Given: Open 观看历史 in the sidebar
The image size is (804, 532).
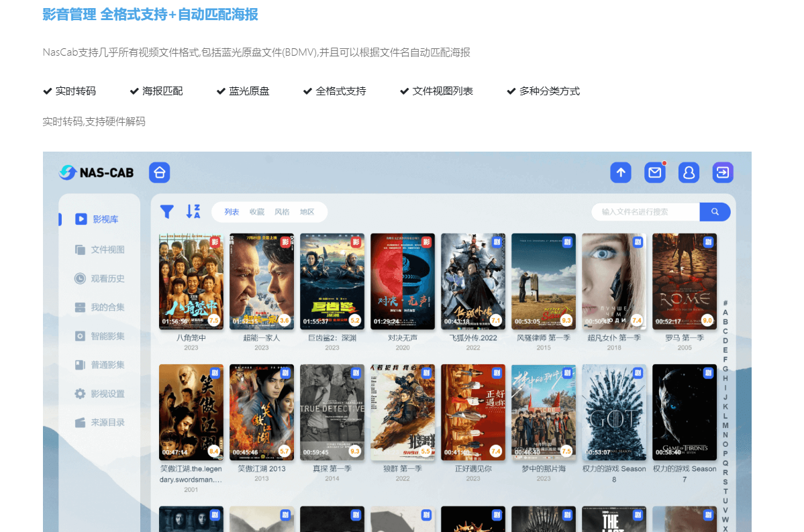Looking at the screenshot, I should click(x=107, y=278).
